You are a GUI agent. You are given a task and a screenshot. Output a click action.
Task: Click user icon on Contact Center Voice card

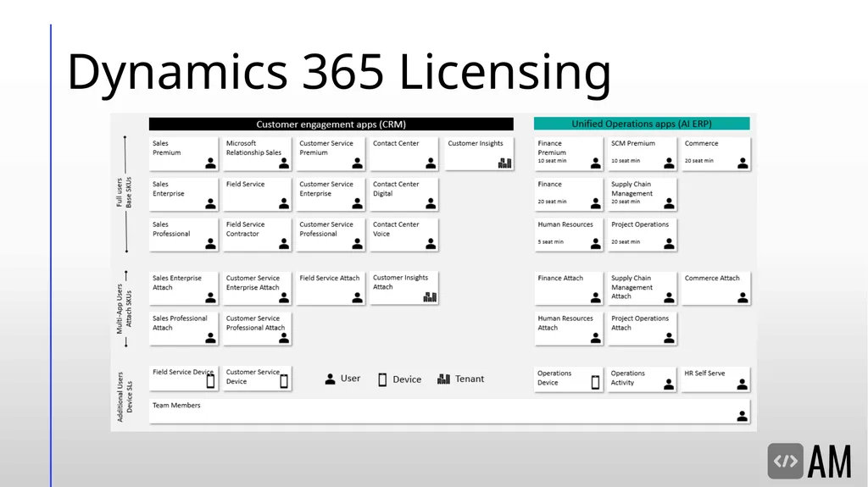point(431,244)
